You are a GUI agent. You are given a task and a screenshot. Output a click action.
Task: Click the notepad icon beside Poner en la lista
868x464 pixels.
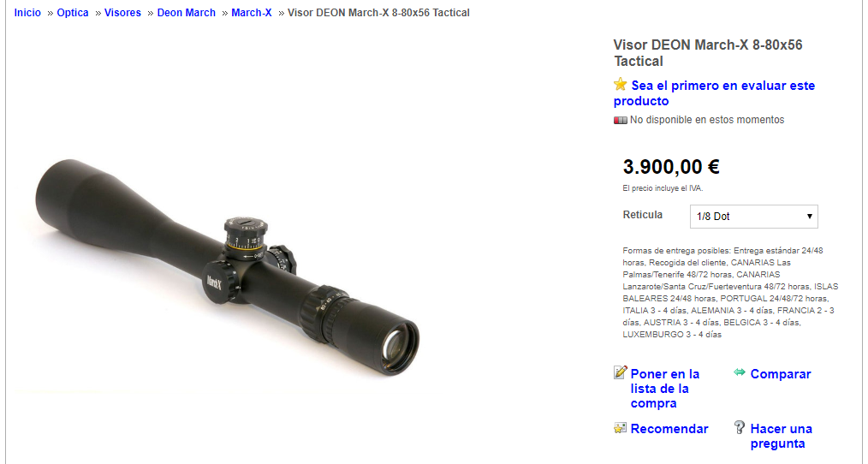620,372
